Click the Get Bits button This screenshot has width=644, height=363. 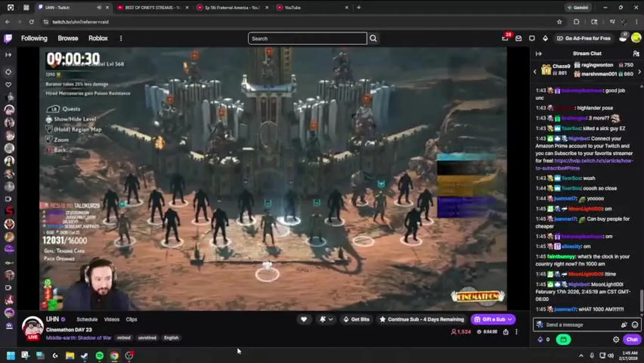pos(356,319)
